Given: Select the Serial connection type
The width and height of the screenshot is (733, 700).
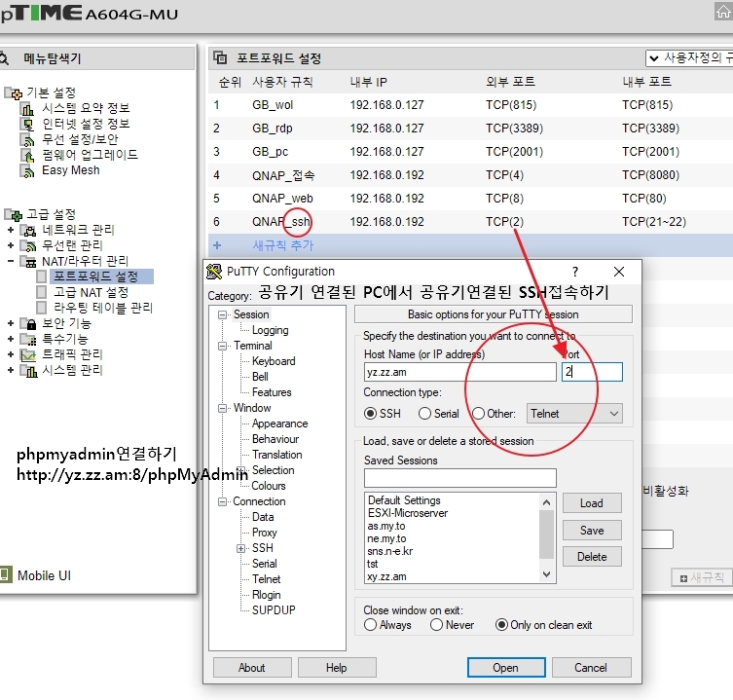Looking at the screenshot, I should [x=425, y=414].
